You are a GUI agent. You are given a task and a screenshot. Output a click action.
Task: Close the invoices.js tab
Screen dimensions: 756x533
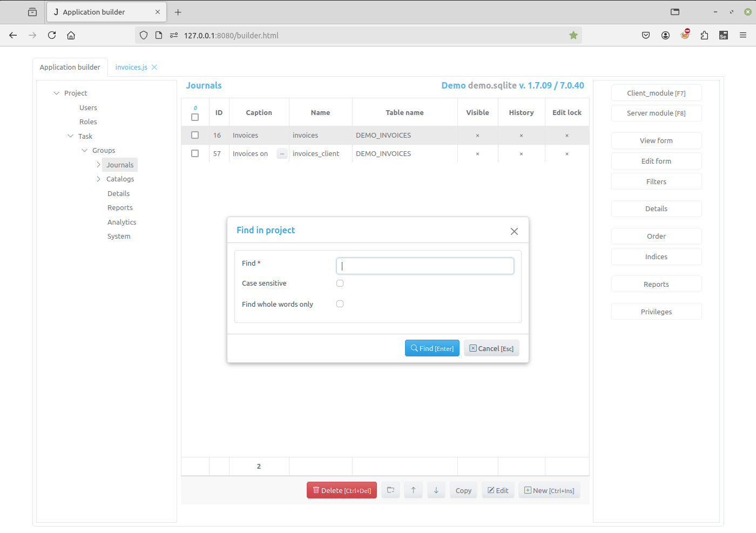click(x=154, y=67)
